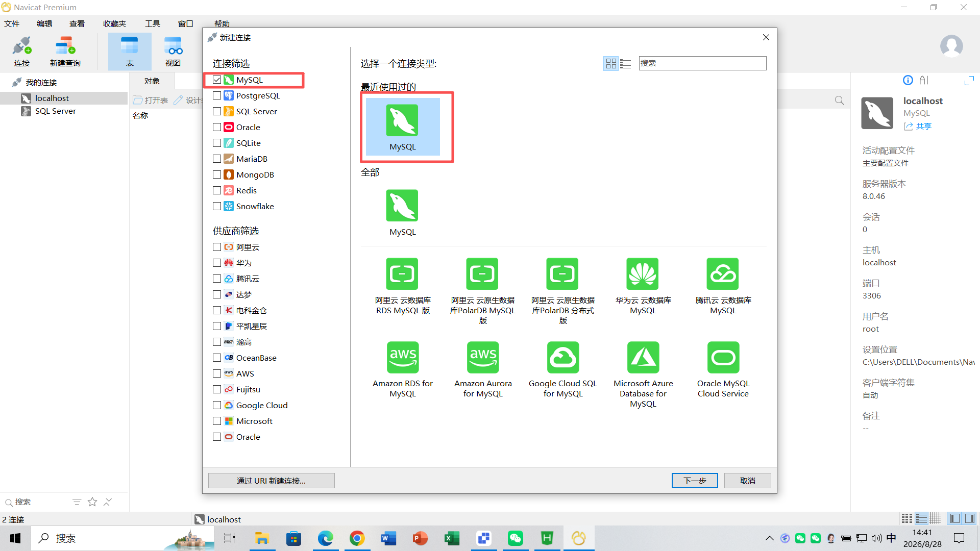This screenshot has height=551, width=980.
Task: Check the PostgreSQL connection filter
Action: tap(217, 95)
